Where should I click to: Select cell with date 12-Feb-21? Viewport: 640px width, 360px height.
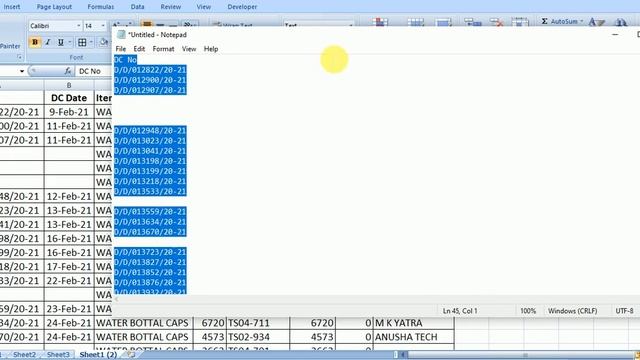[69, 196]
